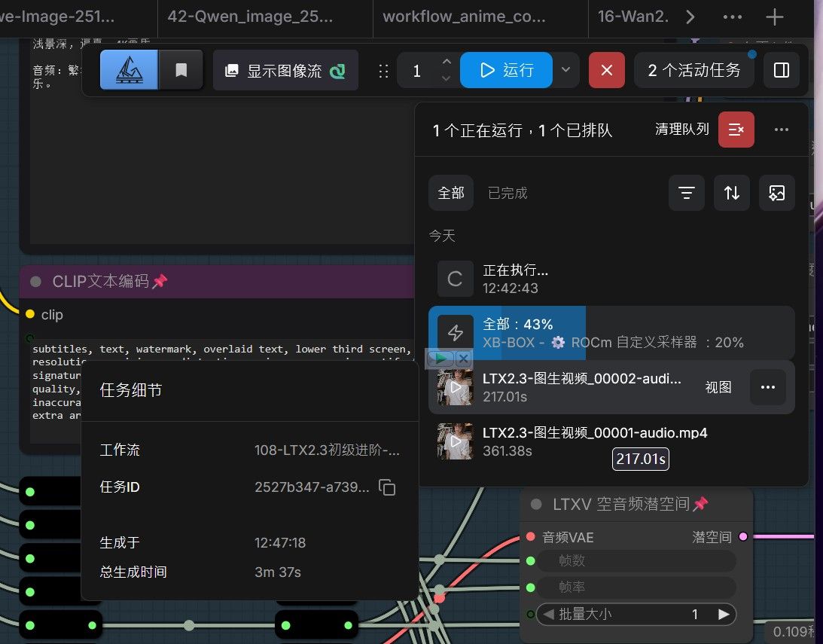The image size is (823, 644).
Task: Click the sailboat logo icon in toolbar
Action: (129, 70)
